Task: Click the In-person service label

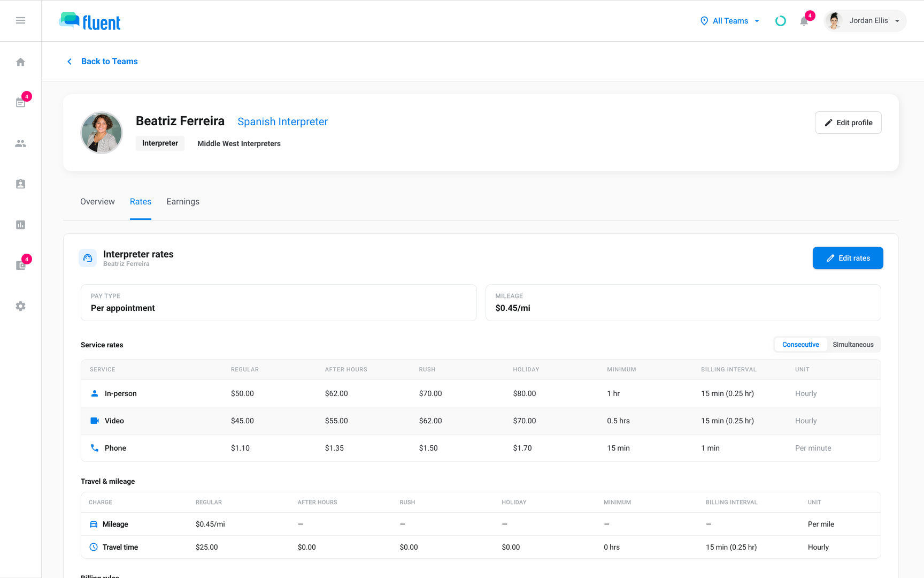Action: coord(121,393)
